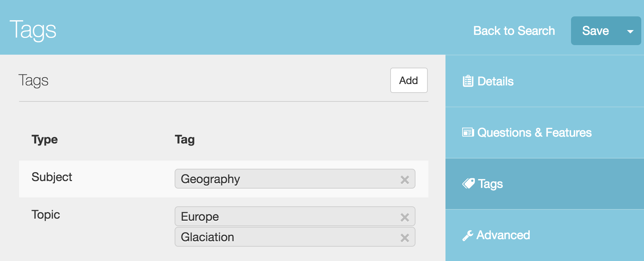
Task: Delete the Glaciation tag via X icon
Action: coord(405,238)
